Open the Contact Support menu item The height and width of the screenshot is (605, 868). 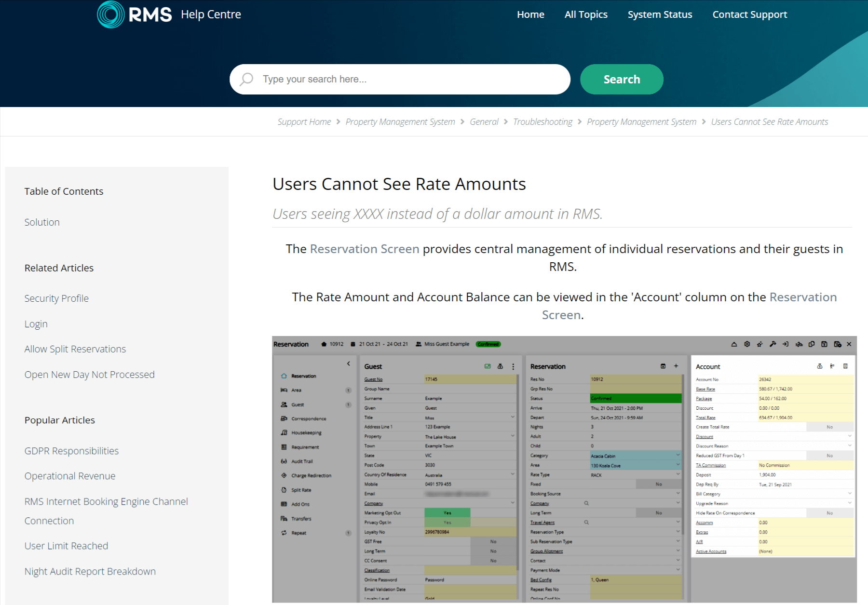(x=750, y=14)
